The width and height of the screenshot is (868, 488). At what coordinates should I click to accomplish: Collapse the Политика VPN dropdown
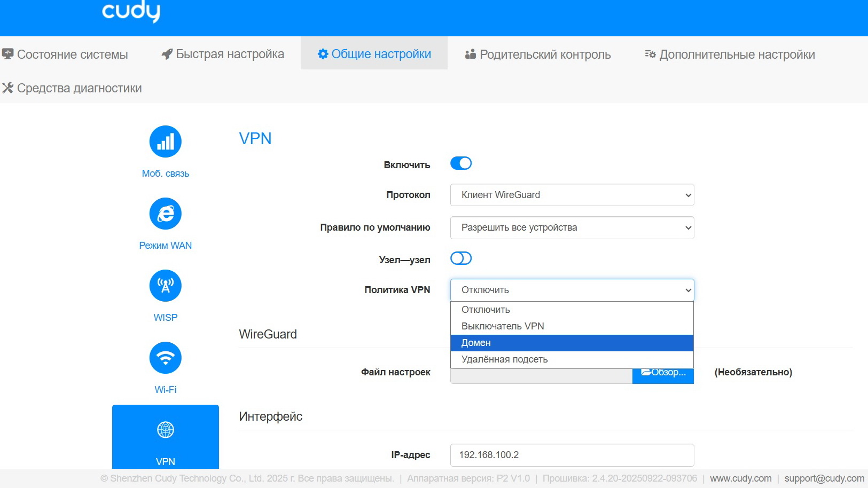pyautogui.click(x=572, y=290)
